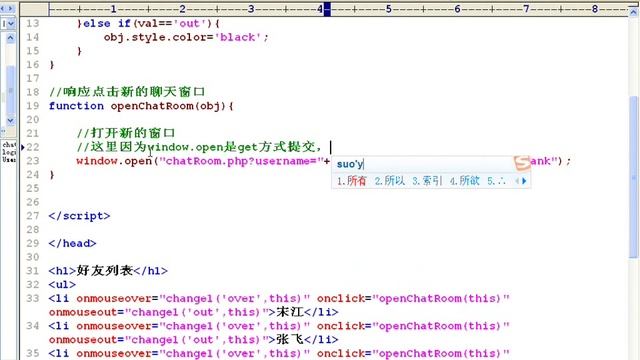
Task: Click the list item text 张飞
Action: tap(290, 340)
